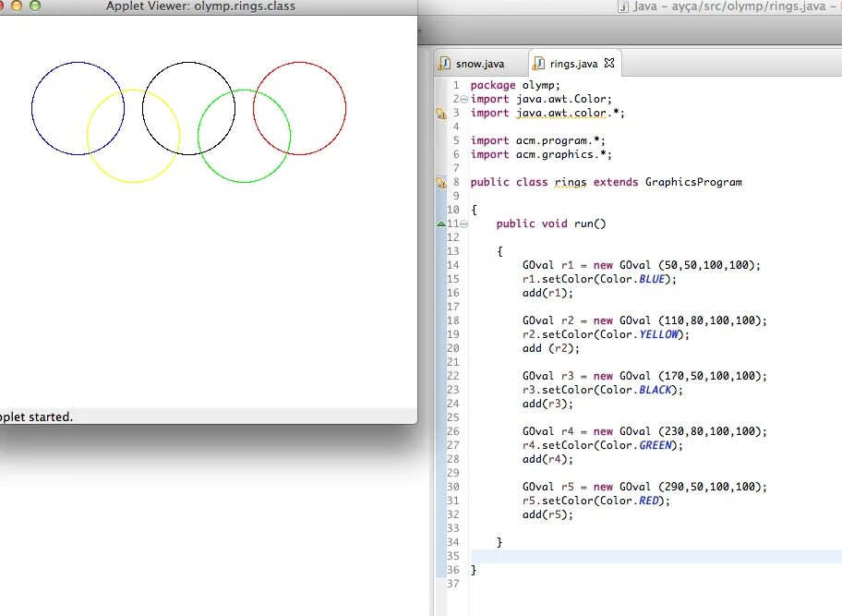Click 'GraphicsProgram' in the class declaration
The width and height of the screenshot is (842, 616).
point(693,183)
